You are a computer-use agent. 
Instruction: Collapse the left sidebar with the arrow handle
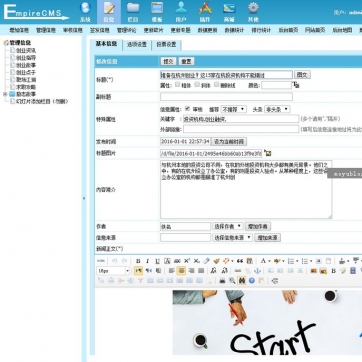click(84, 198)
